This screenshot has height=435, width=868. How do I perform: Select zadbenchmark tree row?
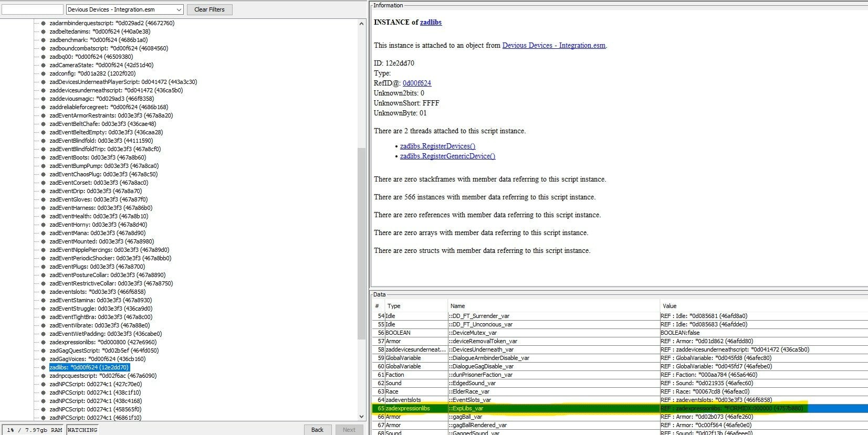click(99, 40)
